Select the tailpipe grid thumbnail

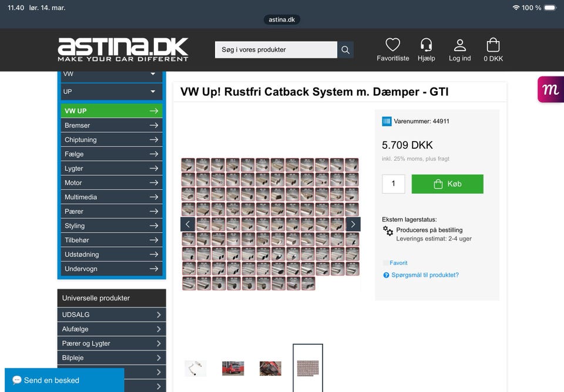(308, 368)
